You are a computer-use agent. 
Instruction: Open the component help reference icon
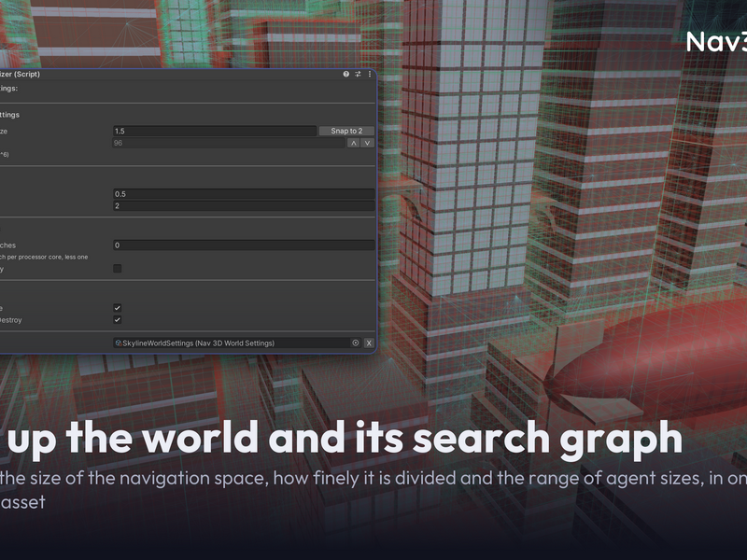345,74
